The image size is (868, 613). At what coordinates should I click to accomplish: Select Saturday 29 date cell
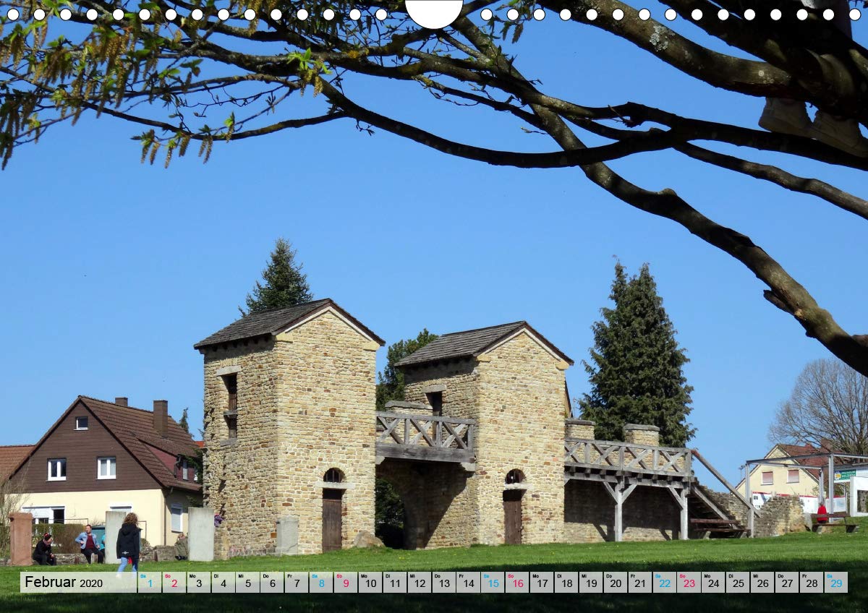835,583
